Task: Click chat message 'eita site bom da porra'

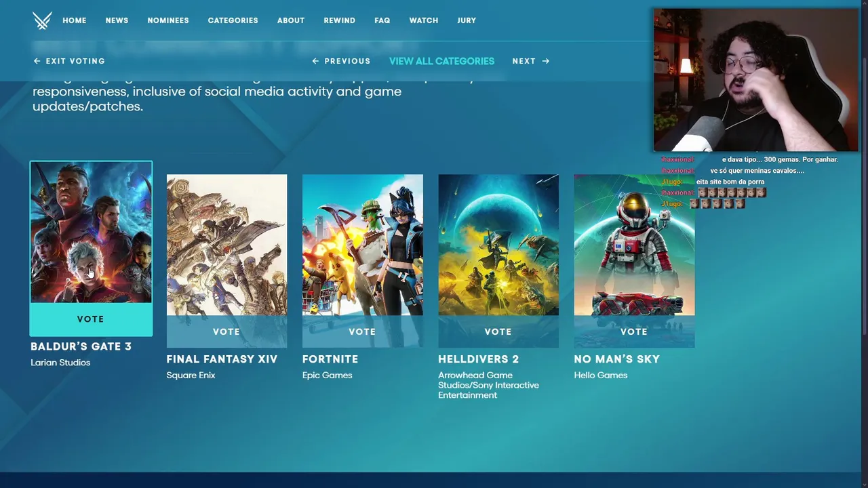Action: tap(730, 182)
